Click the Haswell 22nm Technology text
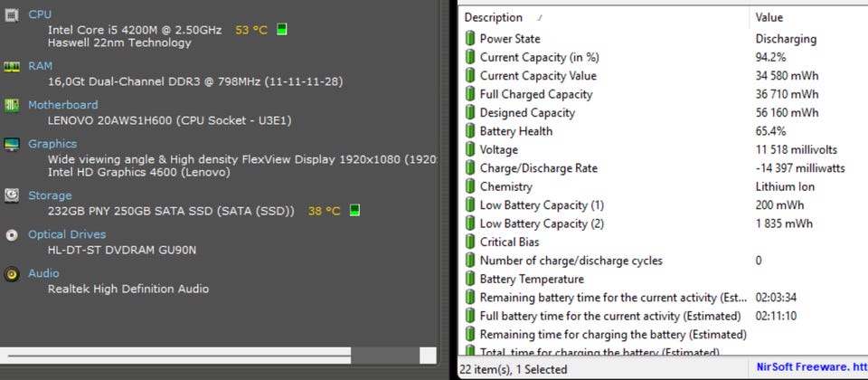The image size is (868, 380). (x=119, y=43)
